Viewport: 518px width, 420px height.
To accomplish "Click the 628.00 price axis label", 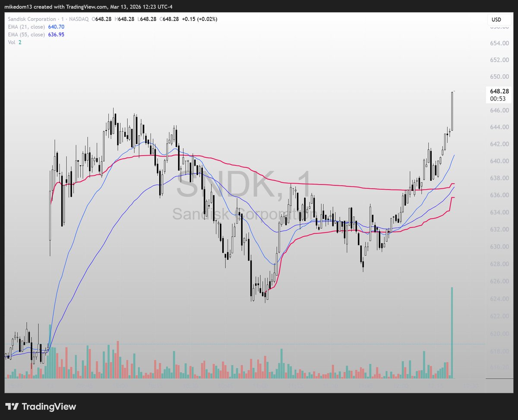I will click(499, 264).
